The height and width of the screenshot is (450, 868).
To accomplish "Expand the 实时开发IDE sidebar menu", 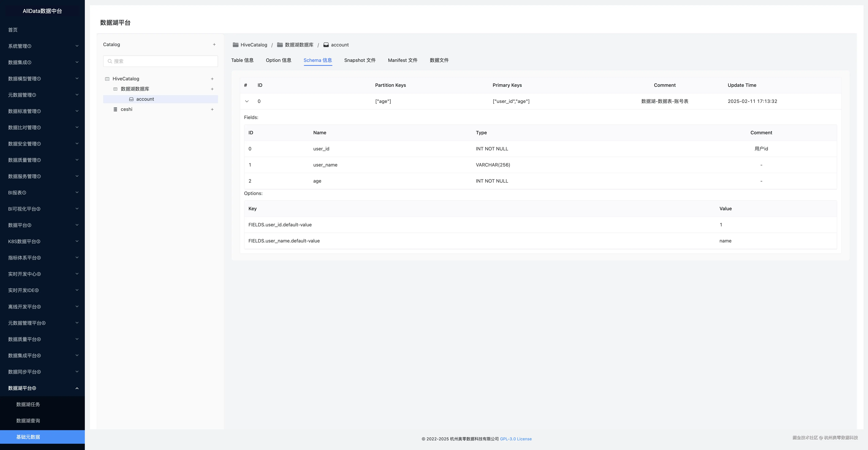I will 42,290.
